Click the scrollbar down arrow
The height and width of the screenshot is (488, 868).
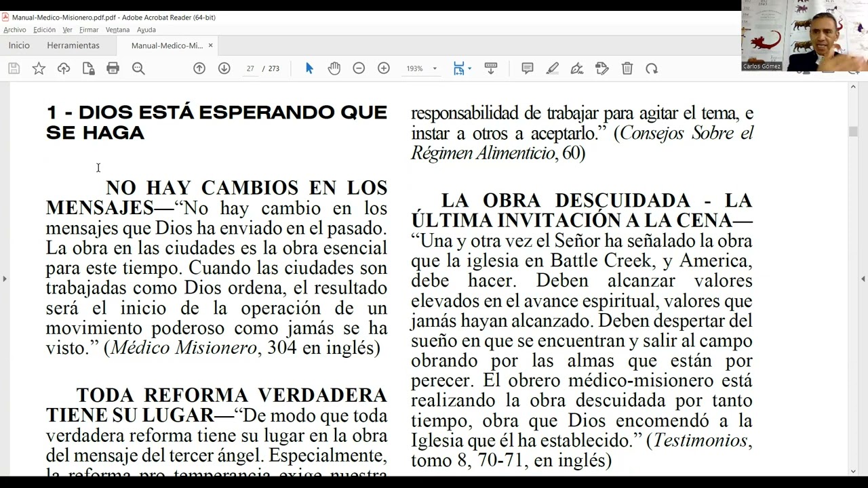point(853,471)
